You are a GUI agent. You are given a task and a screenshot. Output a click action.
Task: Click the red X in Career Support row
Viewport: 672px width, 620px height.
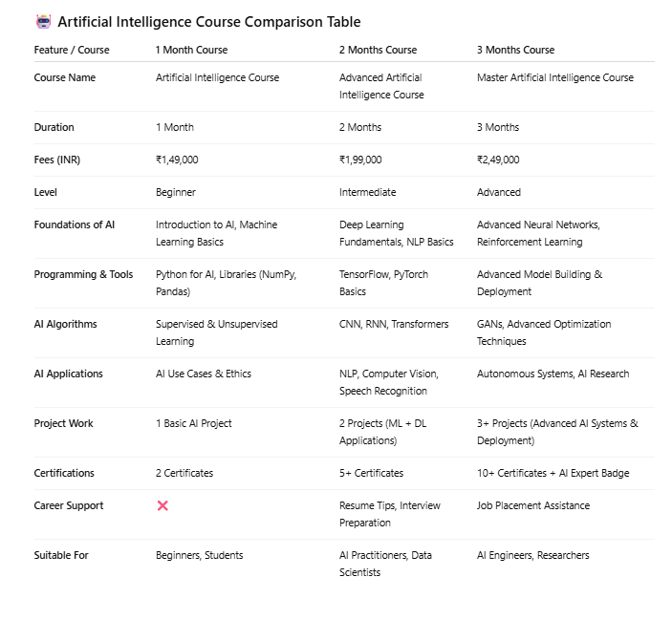pos(163,505)
